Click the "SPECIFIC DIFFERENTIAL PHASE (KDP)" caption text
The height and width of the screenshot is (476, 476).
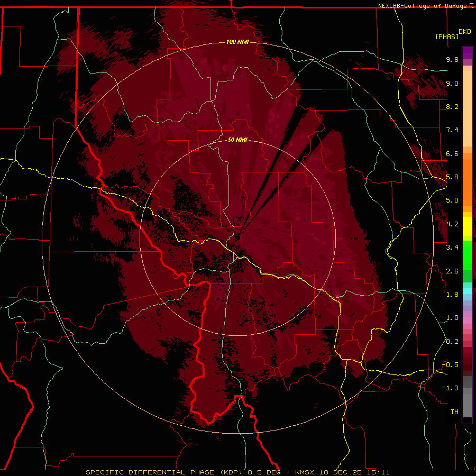tap(165, 472)
